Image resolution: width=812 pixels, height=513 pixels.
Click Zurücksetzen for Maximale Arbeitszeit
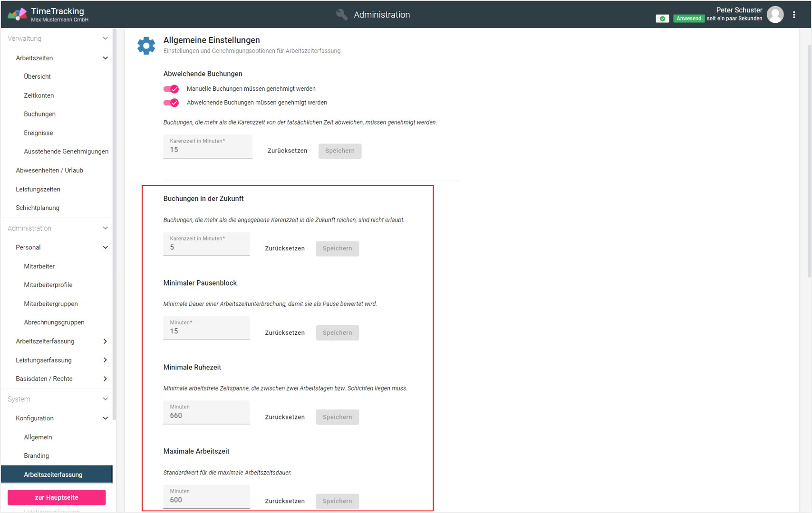[285, 501]
